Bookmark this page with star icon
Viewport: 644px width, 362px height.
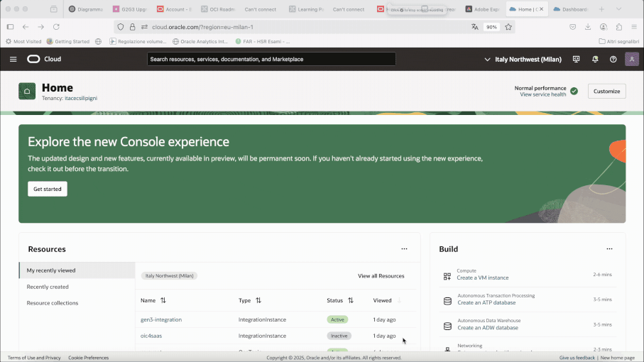point(508,27)
